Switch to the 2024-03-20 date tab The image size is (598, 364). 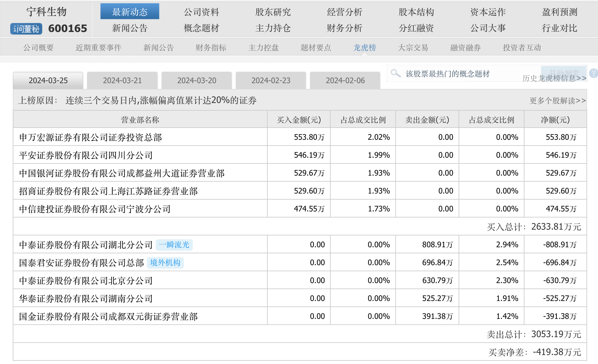click(197, 81)
